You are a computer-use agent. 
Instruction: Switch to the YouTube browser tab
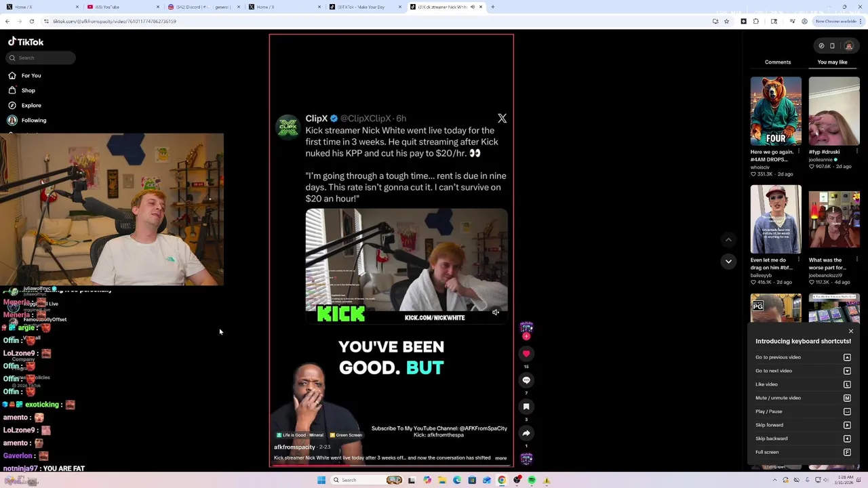pos(123,7)
